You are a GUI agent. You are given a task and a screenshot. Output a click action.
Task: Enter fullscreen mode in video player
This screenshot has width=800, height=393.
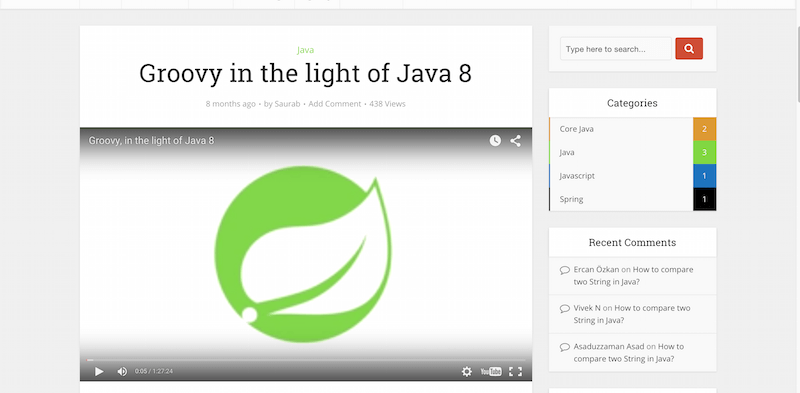click(515, 372)
